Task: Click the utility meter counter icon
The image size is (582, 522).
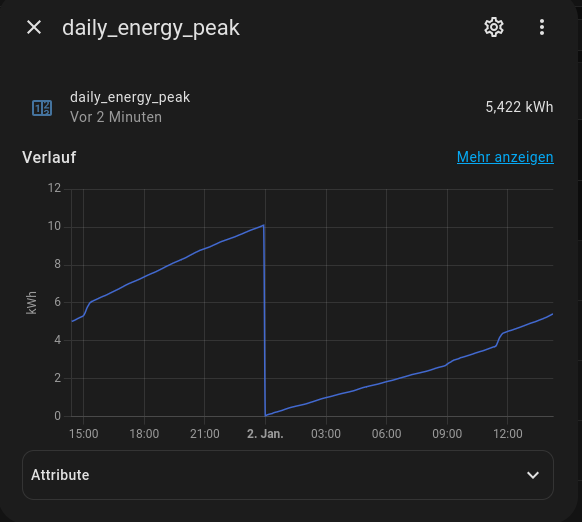Action: [x=42, y=108]
